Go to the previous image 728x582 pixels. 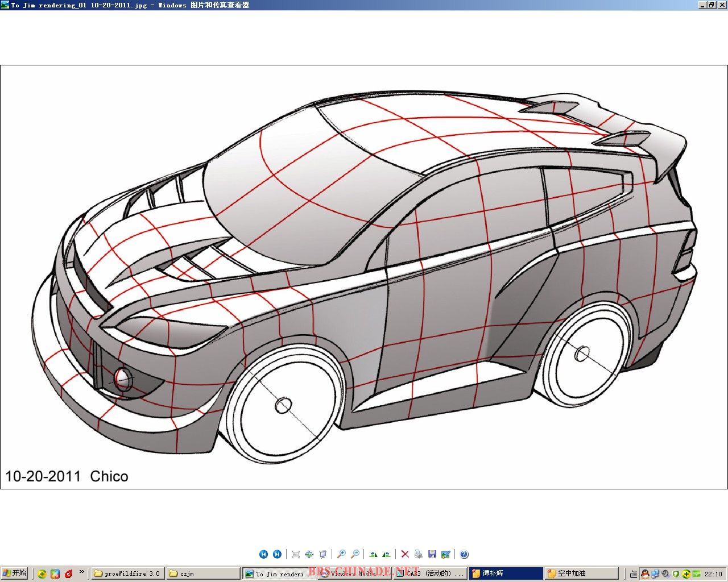tap(263, 554)
